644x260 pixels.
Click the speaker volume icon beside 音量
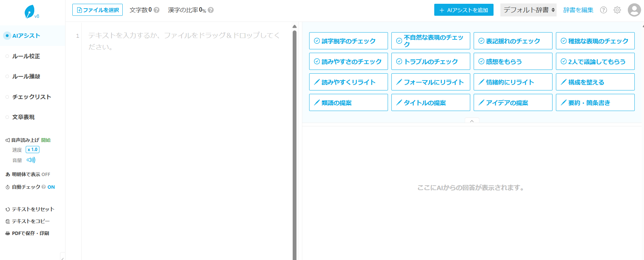pos(31,160)
